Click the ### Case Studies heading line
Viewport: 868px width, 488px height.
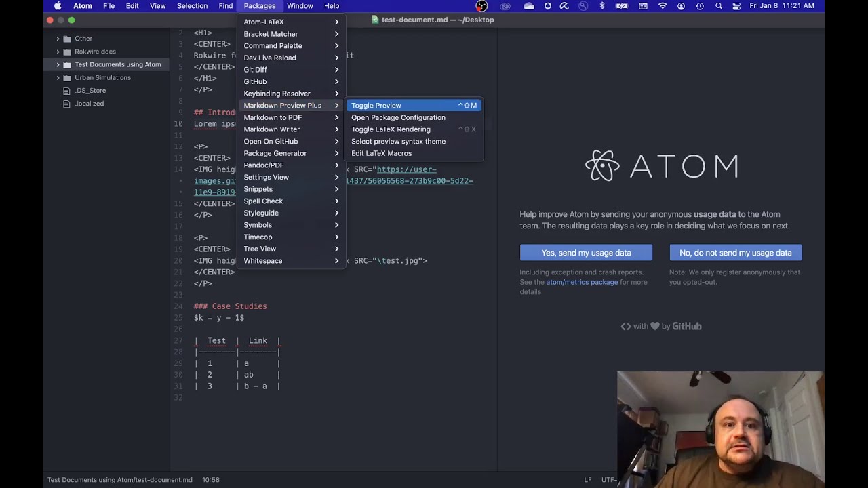click(230, 306)
